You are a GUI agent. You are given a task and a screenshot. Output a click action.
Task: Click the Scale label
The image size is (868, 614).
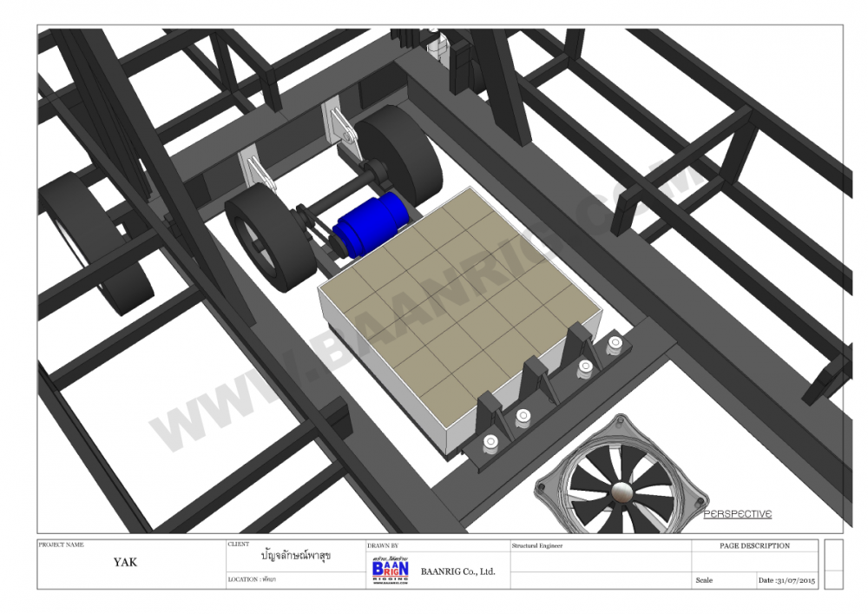coord(704,580)
